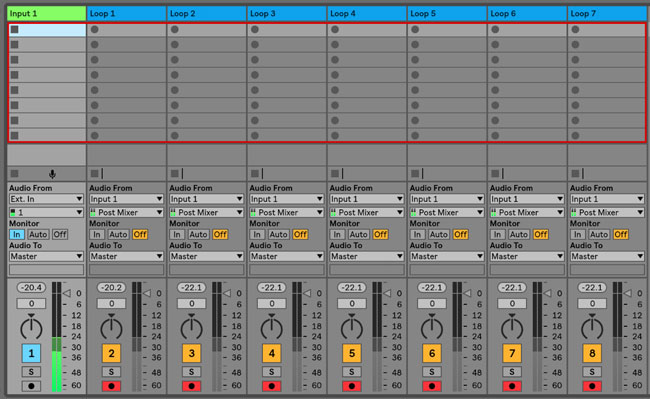Screen dimensions: 650x399
Task: Disarm the Loop 5 track record button
Action: click(x=432, y=386)
